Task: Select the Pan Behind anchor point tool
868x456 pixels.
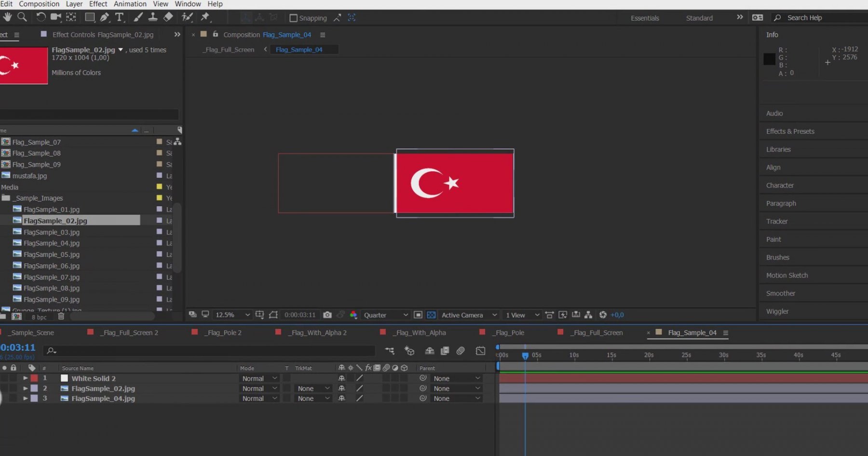Action: (x=71, y=17)
